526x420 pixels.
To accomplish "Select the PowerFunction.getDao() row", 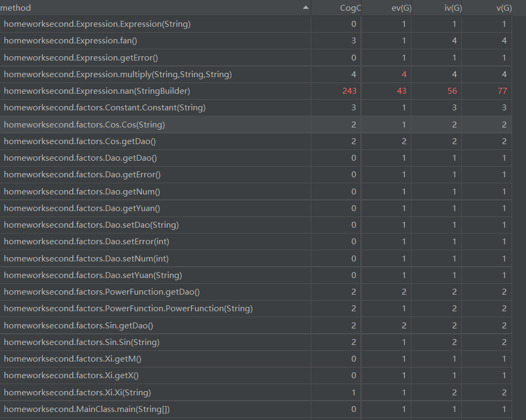I will tap(102, 292).
